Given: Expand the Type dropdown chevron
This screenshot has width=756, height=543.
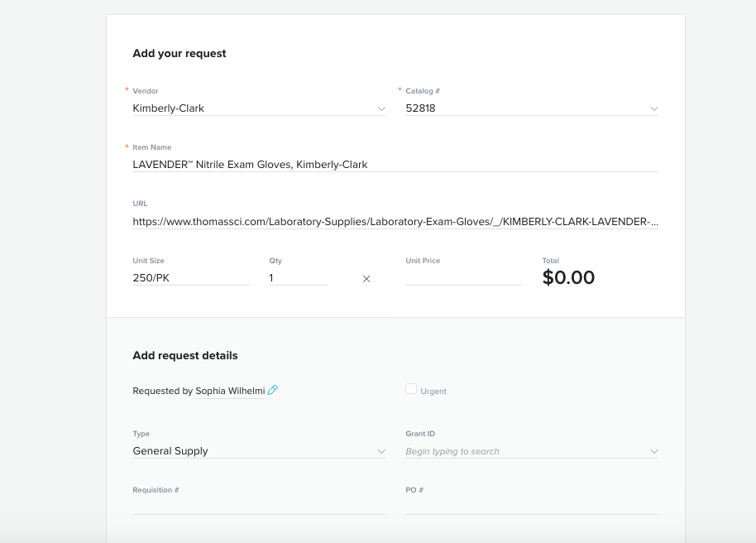Looking at the screenshot, I should pyautogui.click(x=381, y=451).
